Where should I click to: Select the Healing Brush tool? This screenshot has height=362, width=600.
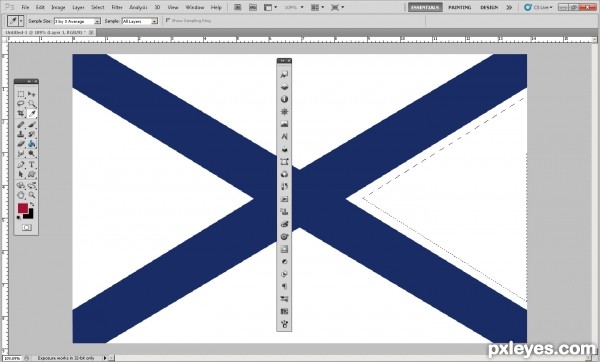pyautogui.click(x=21, y=125)
